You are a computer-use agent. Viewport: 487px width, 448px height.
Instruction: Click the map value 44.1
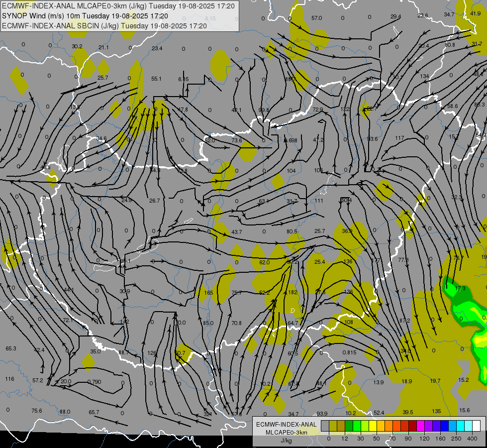pos(69,290)
